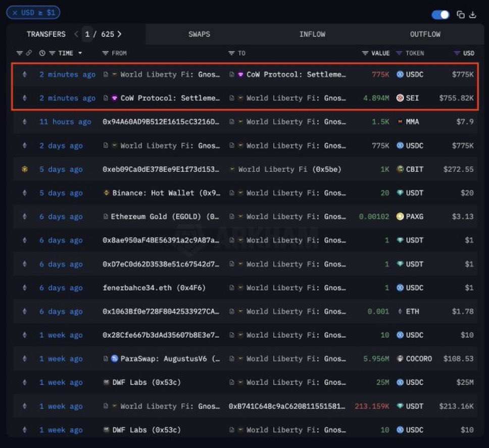The height and width of the screenshot is (448, 489).
Task: Open the chain filter at far left header
Action: pyautogui.click(x=19, y=53)
